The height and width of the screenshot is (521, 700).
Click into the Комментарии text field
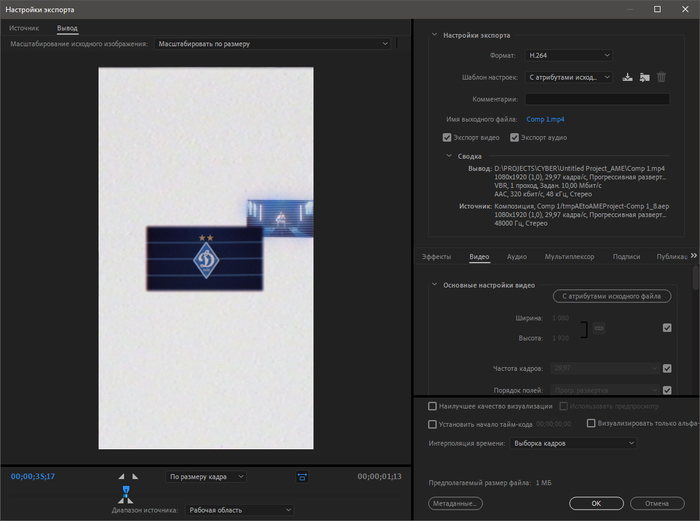597,99
